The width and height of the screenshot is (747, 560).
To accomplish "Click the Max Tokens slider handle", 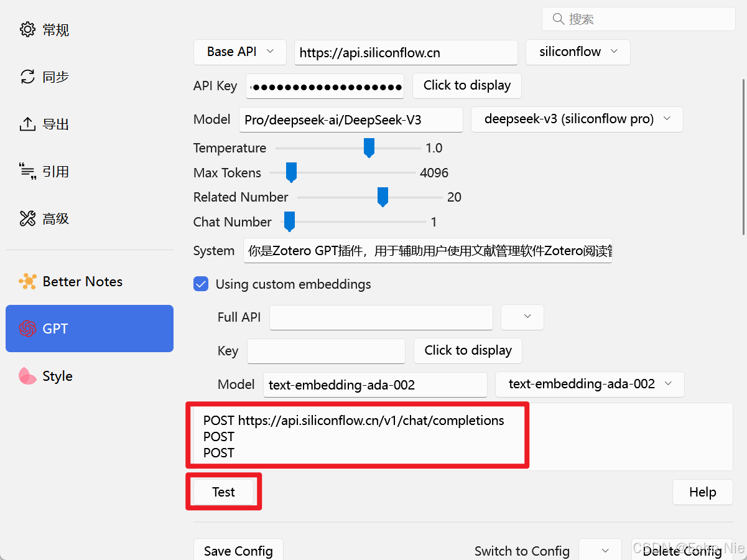I will click(x=291, y=172).
